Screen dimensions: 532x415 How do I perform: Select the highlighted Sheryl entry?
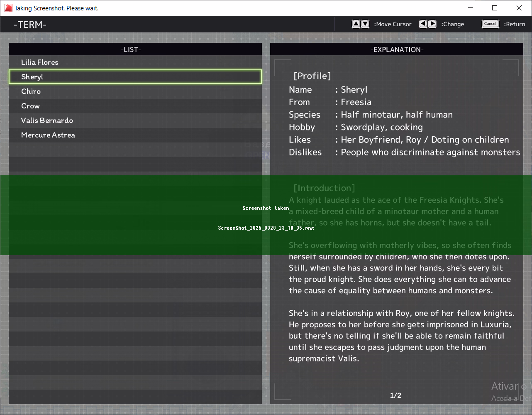(x=32, y=77)
